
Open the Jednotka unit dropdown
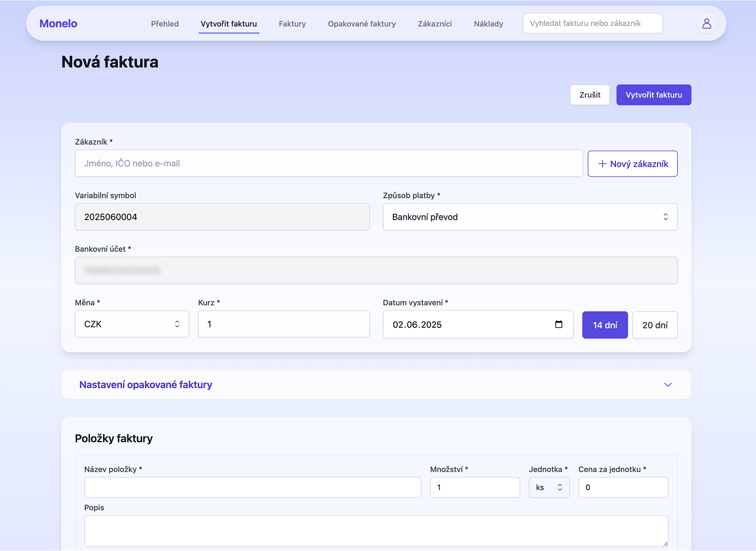(x=549, y=488)
